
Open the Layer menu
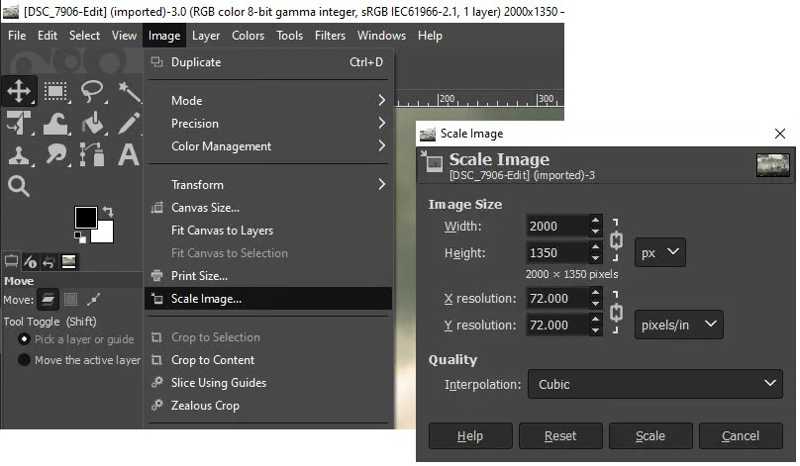206,36
